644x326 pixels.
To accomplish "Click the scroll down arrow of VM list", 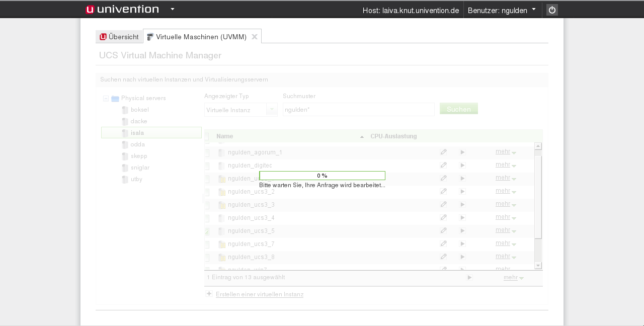I will pos(538,265).
